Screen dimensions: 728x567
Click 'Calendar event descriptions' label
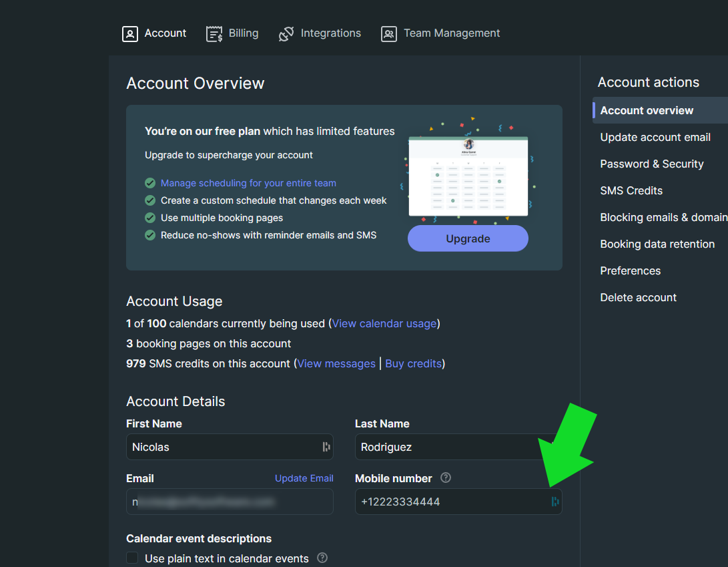pyautogui.click(x=199, y=539)
